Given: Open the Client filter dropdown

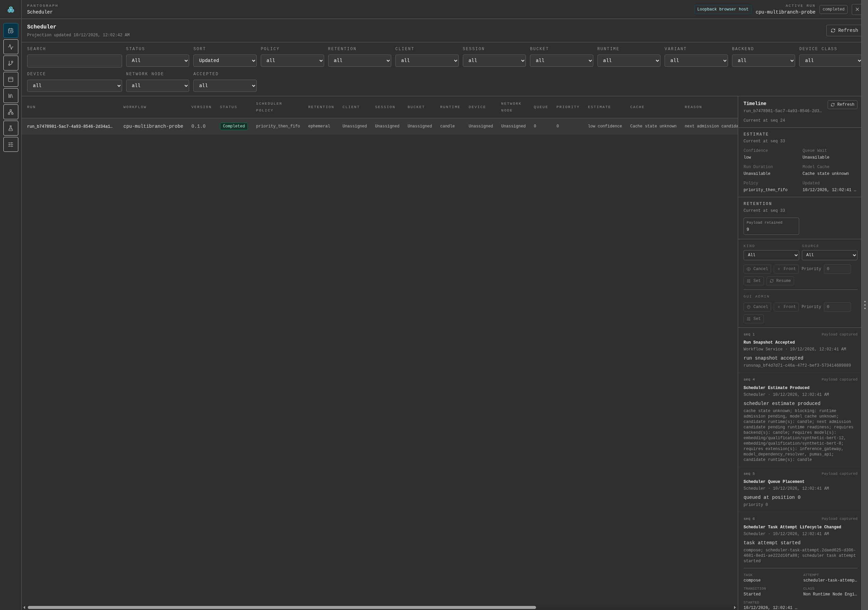Looking at the screenshot, I should click(427, 61).
